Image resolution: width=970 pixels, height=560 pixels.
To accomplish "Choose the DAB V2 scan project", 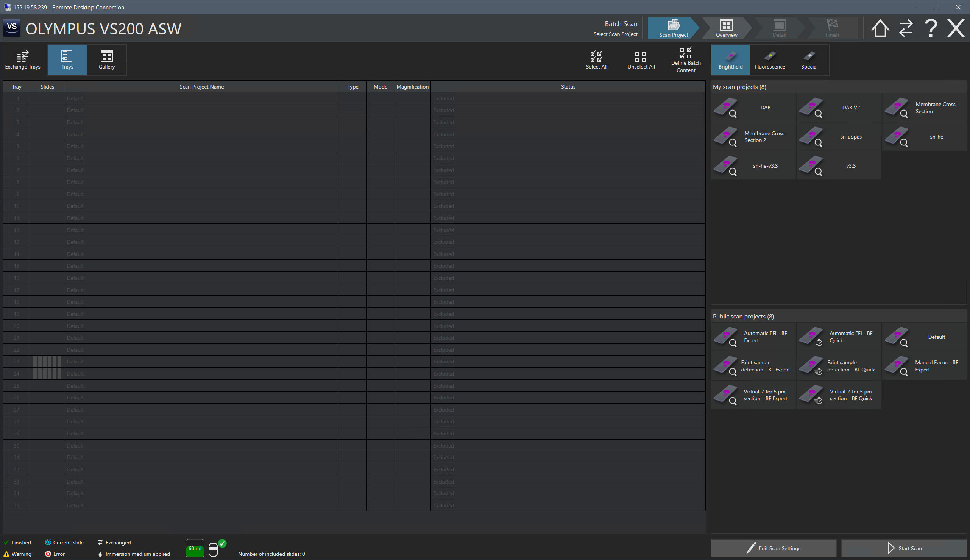I will 839,108.
